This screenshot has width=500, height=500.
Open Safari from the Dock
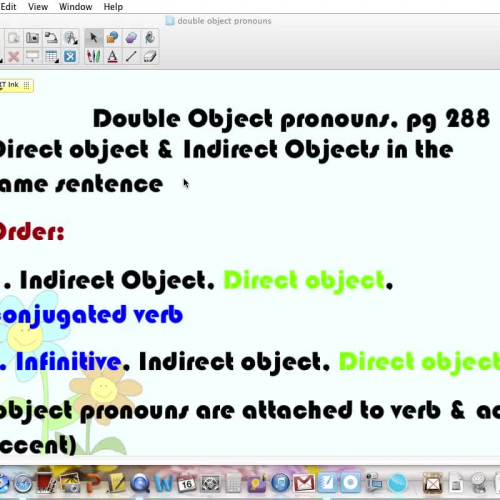pyautogui.click(x=23, y=483)
